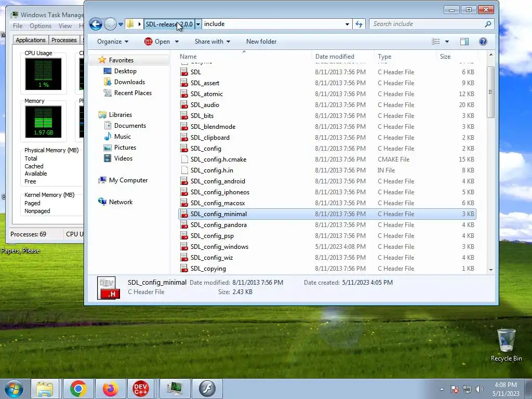Toggle the preview pane
Viewport: 532px width, 399px height.
pos(464,42)
